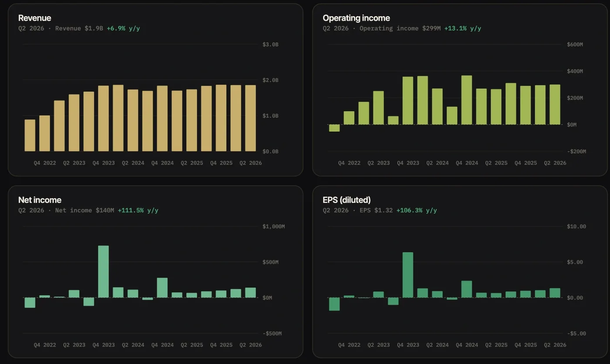Click the $10.00 axis label

[x=576, y=226]
